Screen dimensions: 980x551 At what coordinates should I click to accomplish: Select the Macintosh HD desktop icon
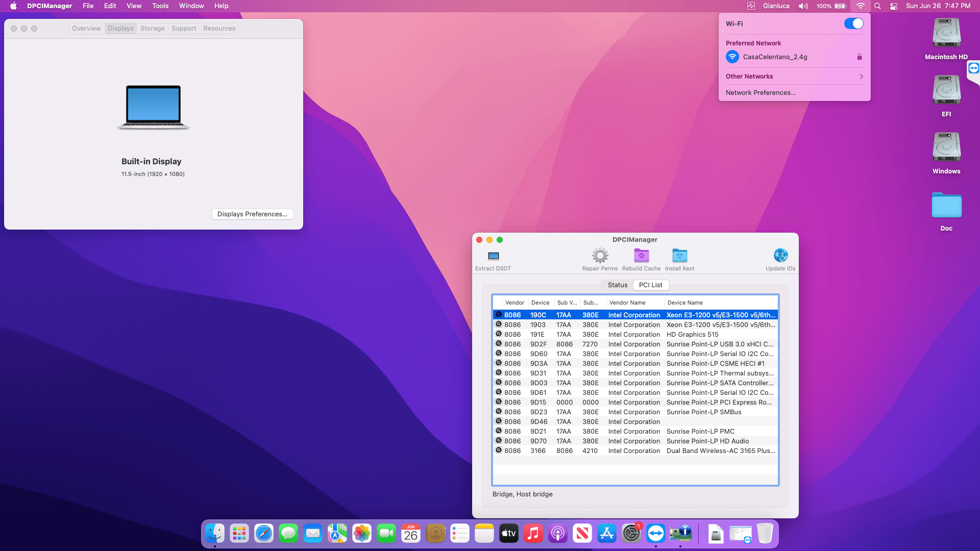point(946,33)
